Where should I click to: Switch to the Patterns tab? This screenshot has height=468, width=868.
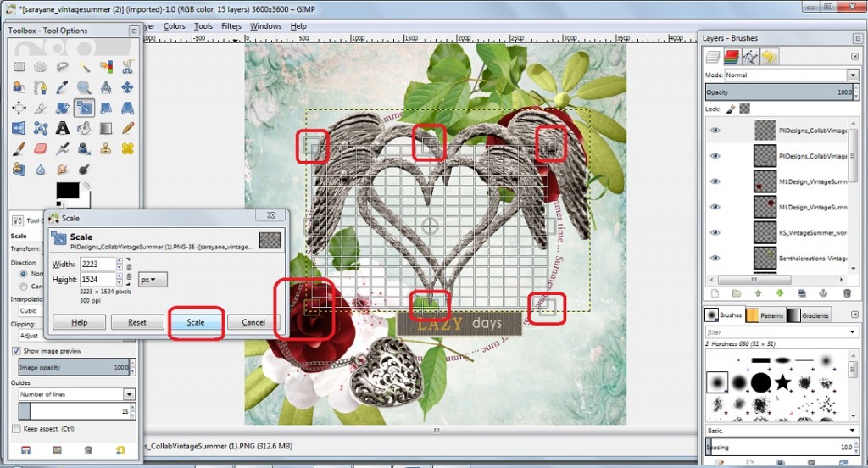click(x=765, y=315)
